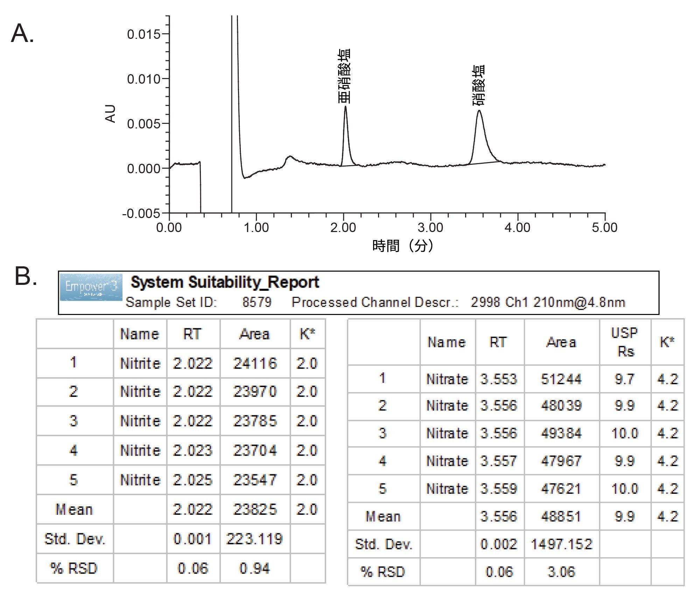Screen dimensions: 700x603
Task: Click the % RSD row label in Nitrate table
Action: (383, 572)
